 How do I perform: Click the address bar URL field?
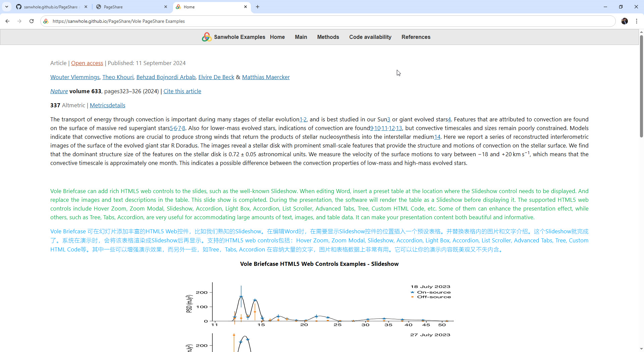pos(302,21)
